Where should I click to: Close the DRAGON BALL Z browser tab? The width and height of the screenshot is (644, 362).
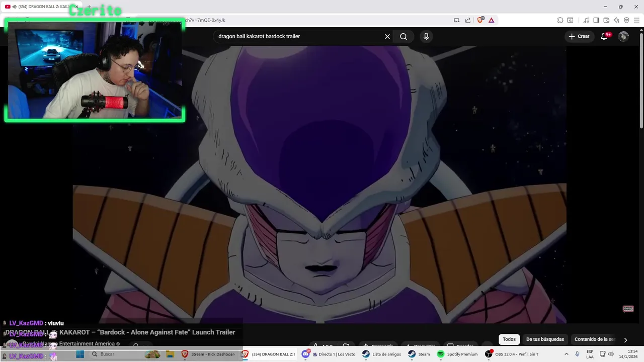click(76, 7)
